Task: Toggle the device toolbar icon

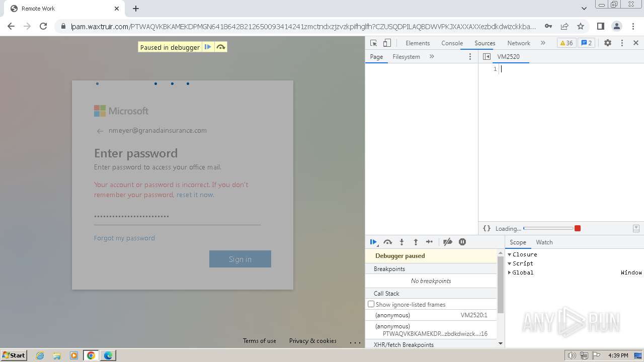Action: [387, 43]
